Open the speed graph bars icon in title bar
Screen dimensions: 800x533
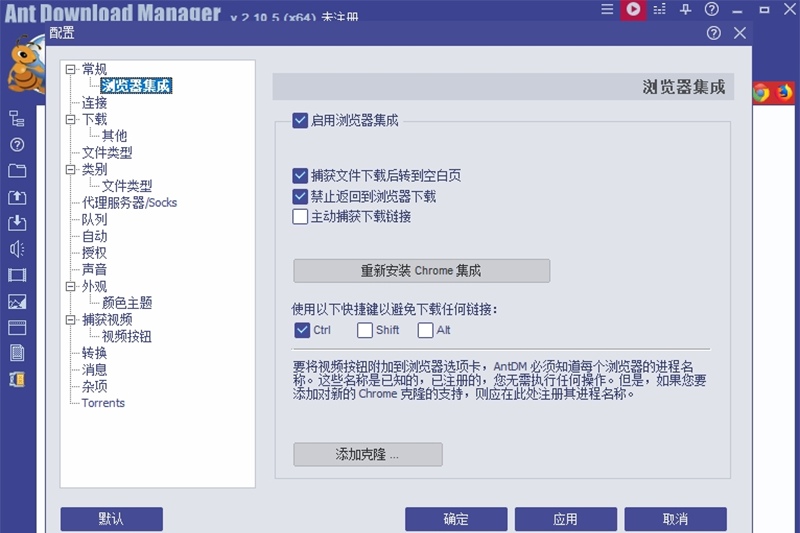pyautogui.click(x=660, y=9)
